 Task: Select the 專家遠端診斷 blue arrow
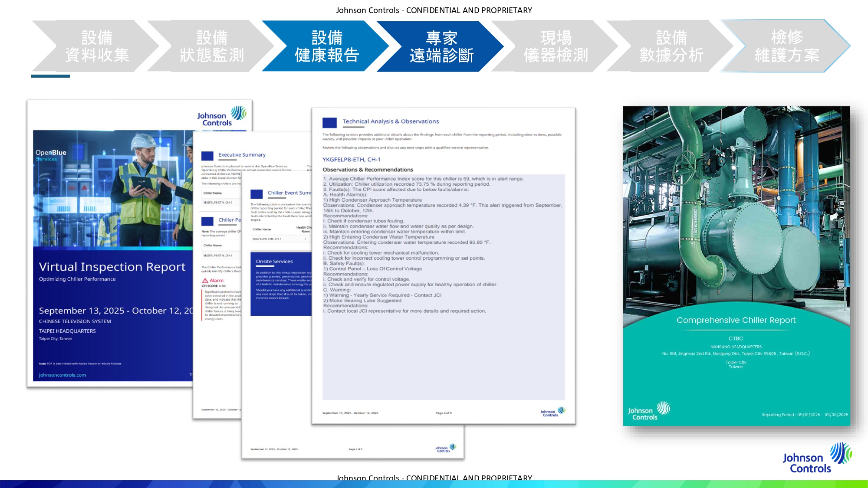pos(441,46)
